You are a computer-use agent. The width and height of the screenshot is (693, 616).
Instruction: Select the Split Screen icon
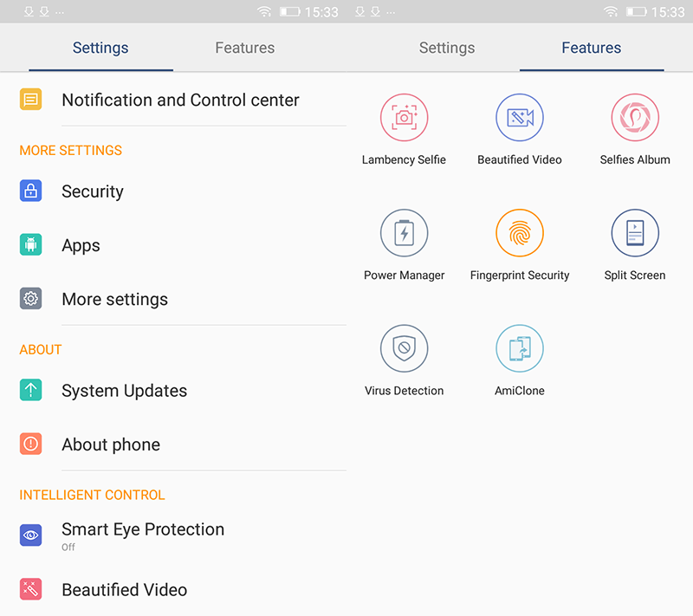click(x=635, y=233)
